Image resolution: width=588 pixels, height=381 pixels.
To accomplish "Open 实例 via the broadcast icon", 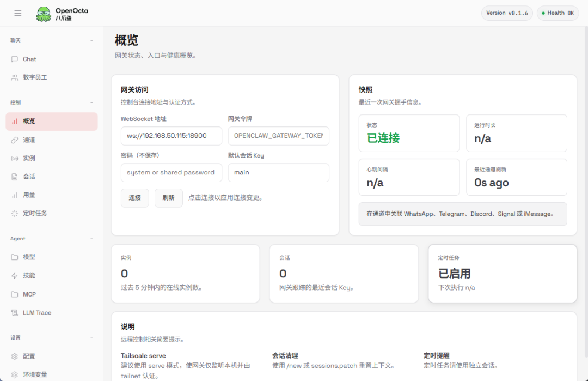I will [x=14, y=158].
